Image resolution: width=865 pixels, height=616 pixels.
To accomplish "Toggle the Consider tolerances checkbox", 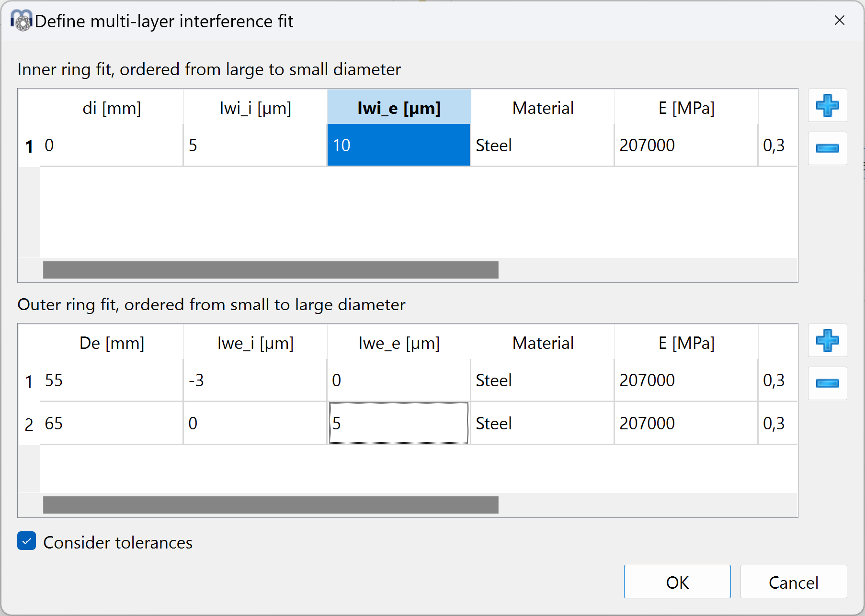I will [x=26, y=541].
